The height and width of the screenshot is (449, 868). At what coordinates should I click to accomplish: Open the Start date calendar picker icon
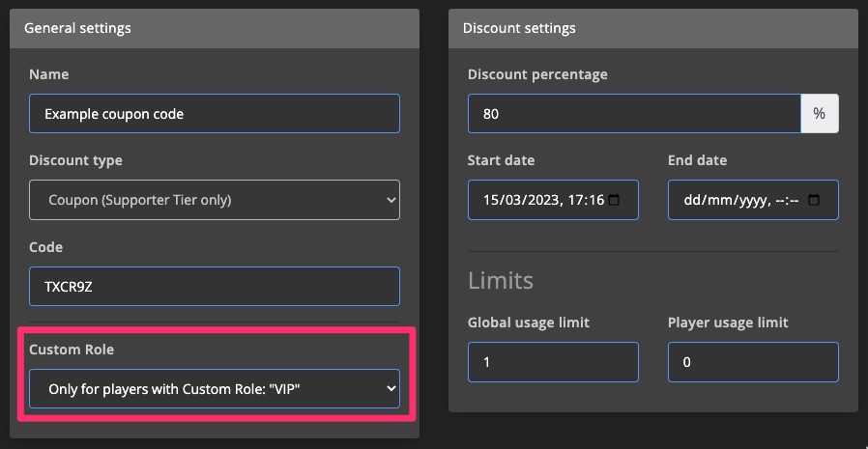[614, 200]
